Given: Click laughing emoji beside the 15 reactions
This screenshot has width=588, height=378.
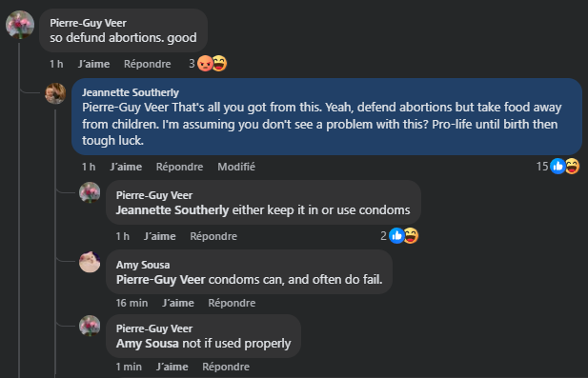Looking at the screenshot, I should coord(572,166).
